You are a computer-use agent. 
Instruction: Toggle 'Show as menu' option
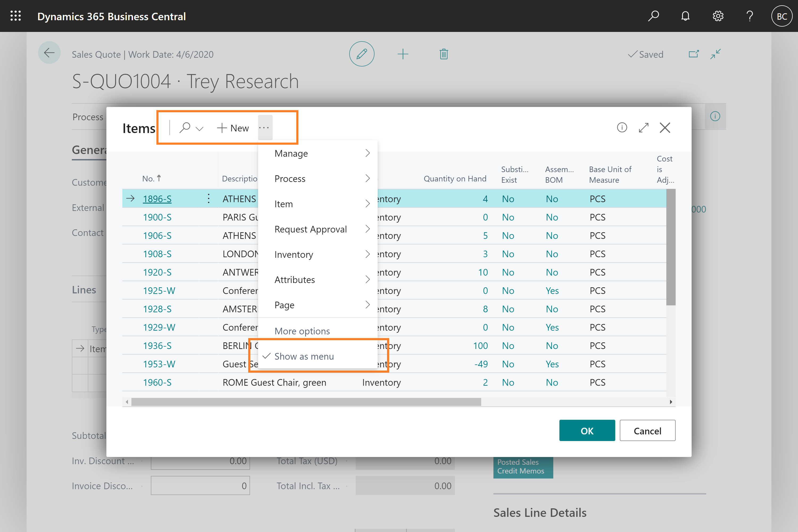pos(304,356)
